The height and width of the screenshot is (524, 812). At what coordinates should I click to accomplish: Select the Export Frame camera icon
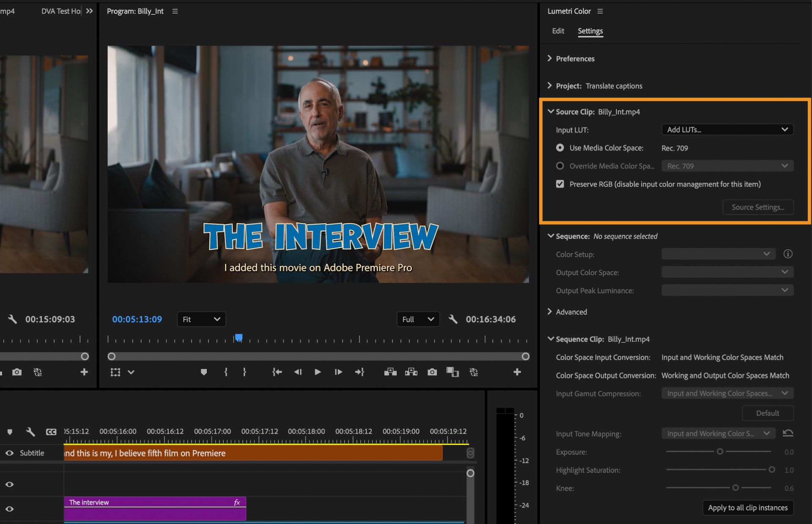pos(432,372)
